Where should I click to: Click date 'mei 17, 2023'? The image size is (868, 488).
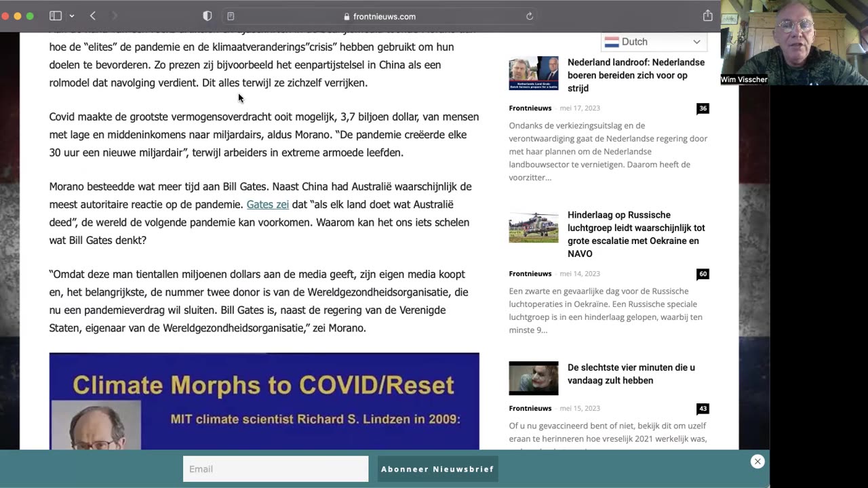coord(580,108)
